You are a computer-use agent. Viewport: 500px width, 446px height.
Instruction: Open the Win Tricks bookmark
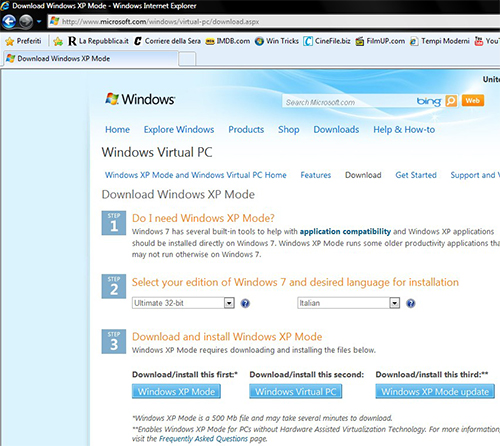[x=277, y=41]
